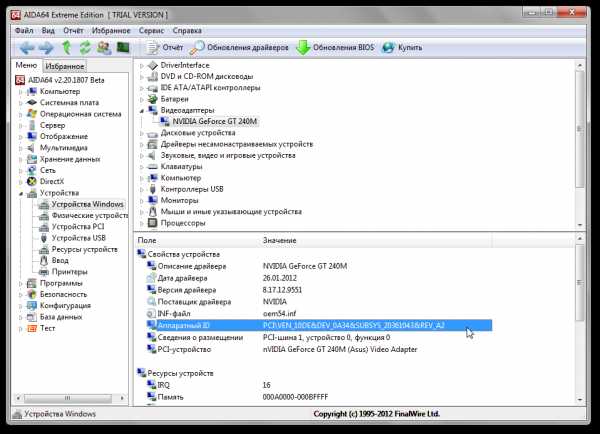
Task: Click the Forward navigation arrow
Action: 47,48
